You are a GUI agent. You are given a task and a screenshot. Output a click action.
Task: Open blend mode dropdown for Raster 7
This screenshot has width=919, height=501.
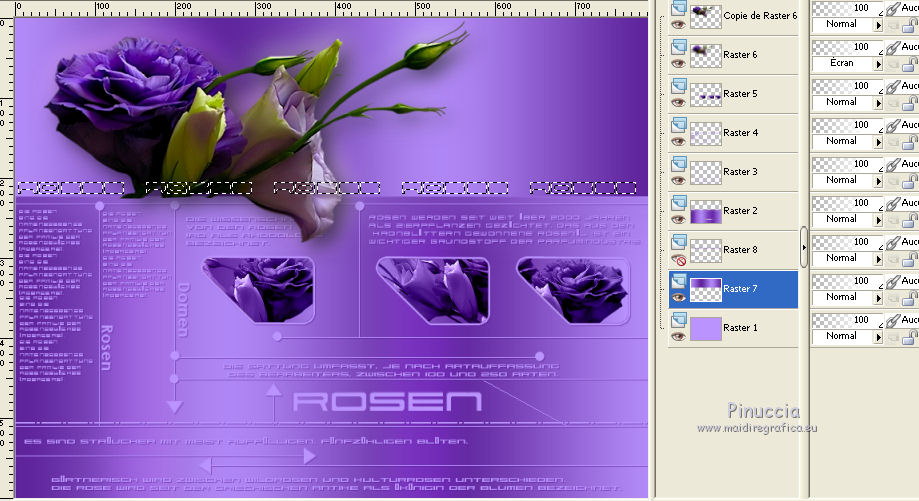(x=878, y=298)
